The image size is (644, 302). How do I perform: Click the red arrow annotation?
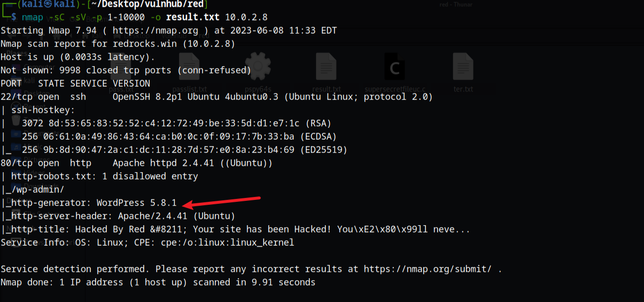(x=224, y=202)
